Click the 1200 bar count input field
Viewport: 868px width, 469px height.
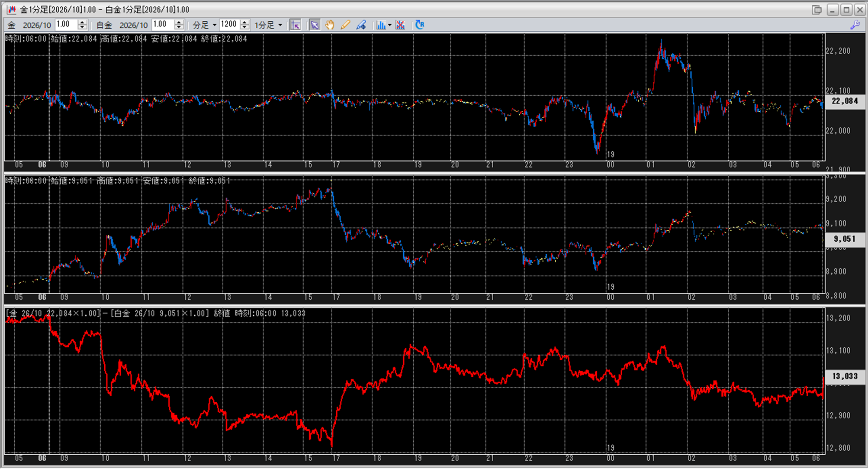point(229,25)
